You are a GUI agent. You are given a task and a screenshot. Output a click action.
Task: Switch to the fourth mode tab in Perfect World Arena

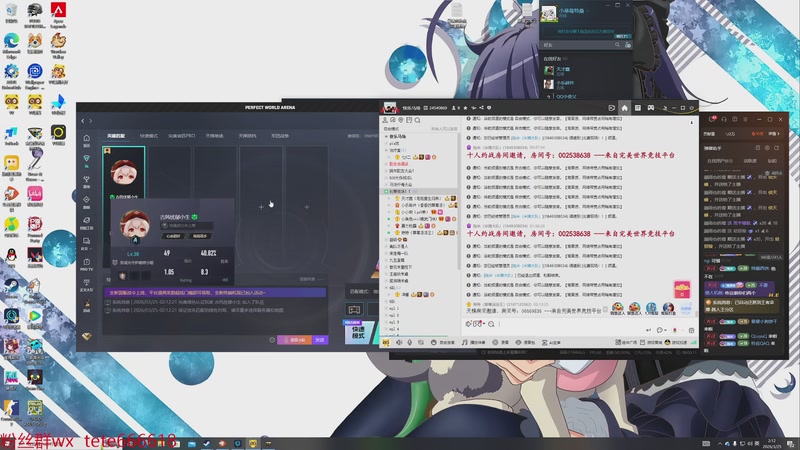[214, 136]
